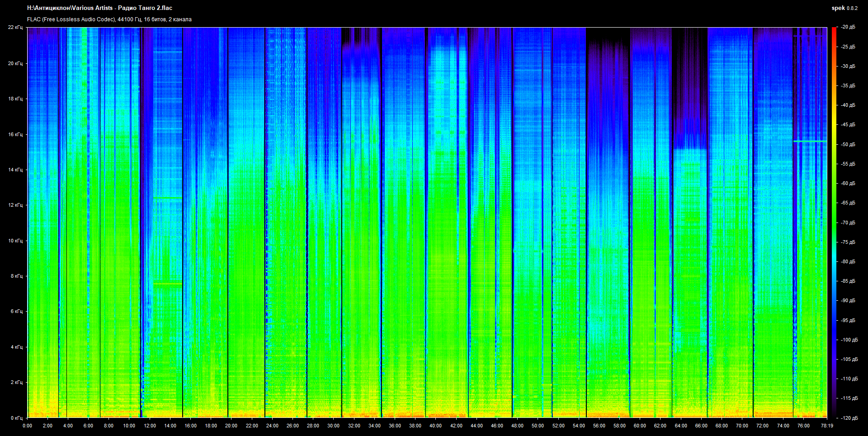This screenshot has height=436, width=868.
Task: Click the -120 дБ label on the scale
Action: point(849,418)
